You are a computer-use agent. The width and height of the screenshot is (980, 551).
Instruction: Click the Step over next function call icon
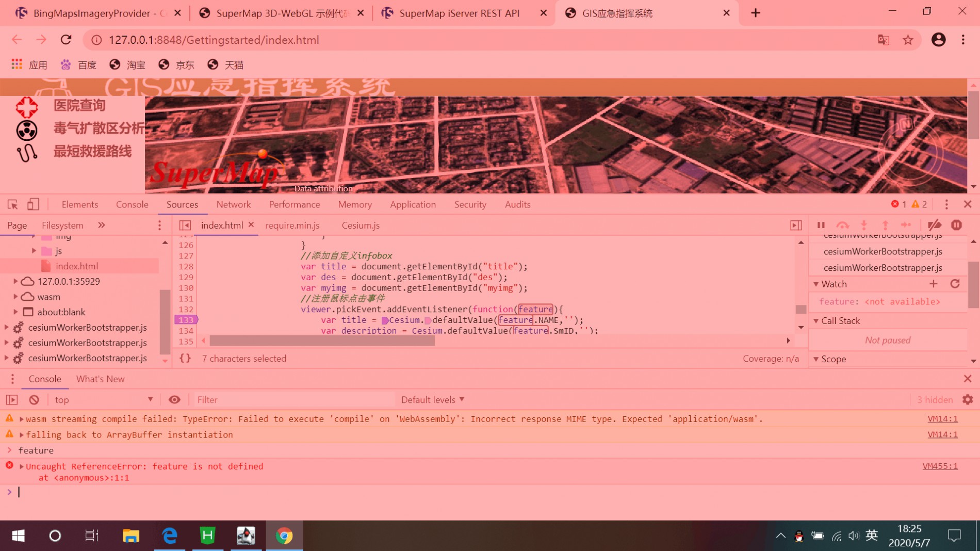coord(842,225)
